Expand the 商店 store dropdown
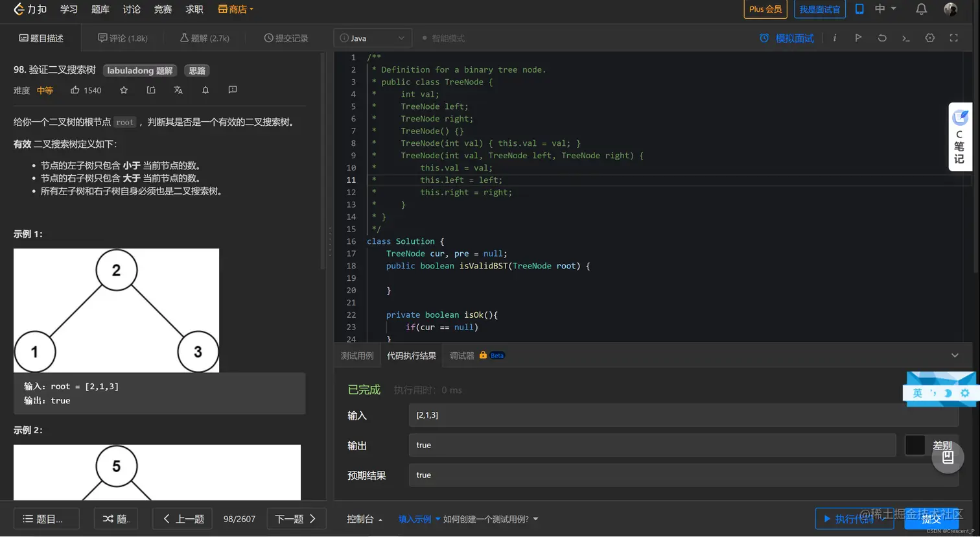The image size is (980, 537). point(236,9)
